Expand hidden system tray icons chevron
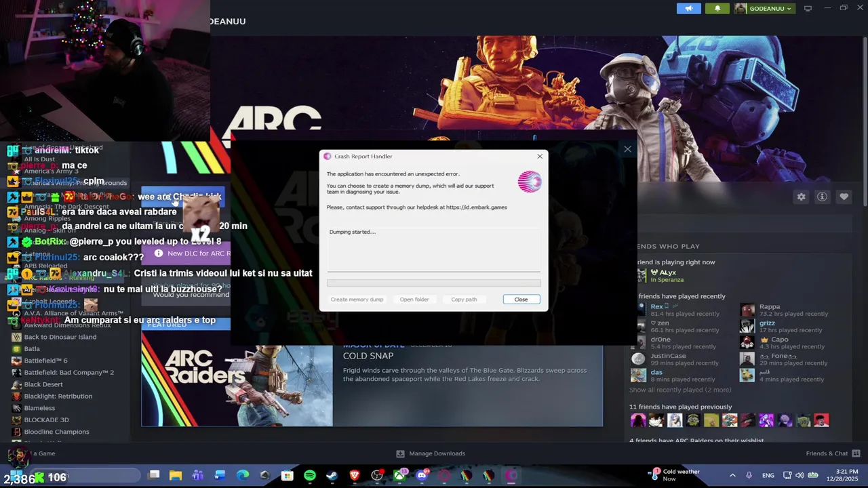 point(732,476)
